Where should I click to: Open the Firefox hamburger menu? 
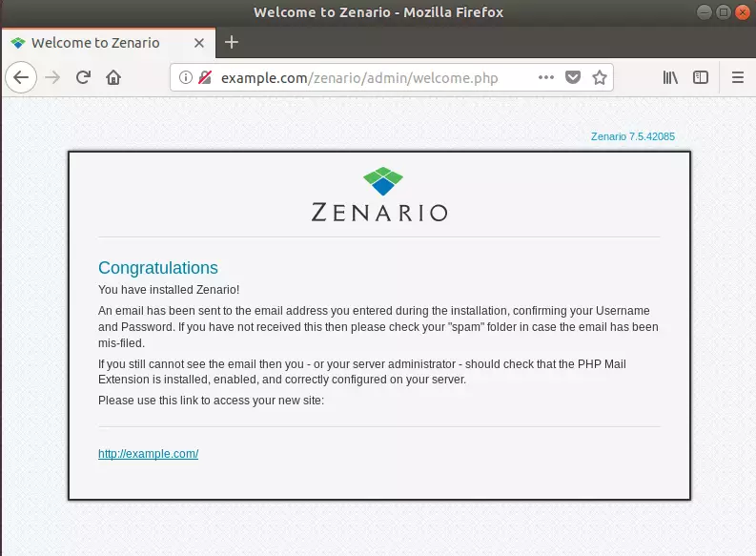pos(738,77)
